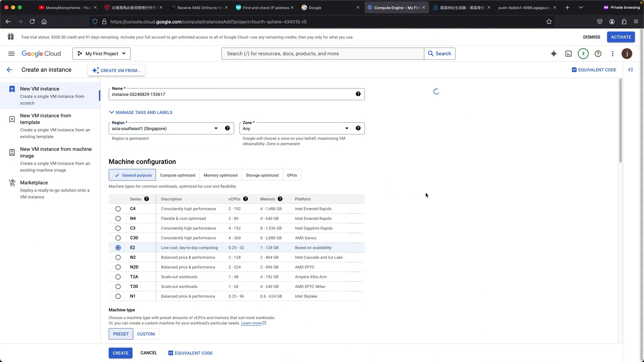This screenshot has width=644, height=362.
Task: Switch to Compute optimized tab
Action: pos(177,175)
